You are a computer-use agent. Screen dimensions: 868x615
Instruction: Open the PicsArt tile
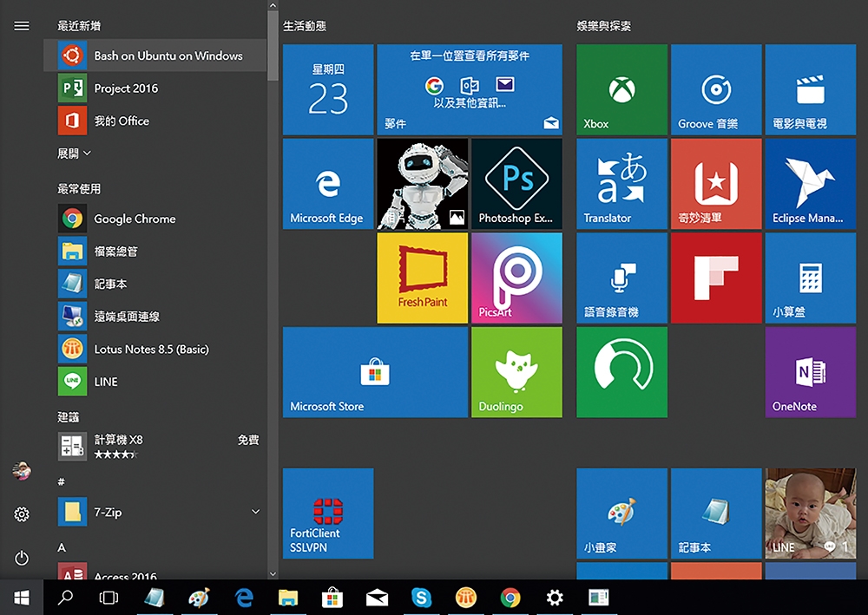[516, 278]
